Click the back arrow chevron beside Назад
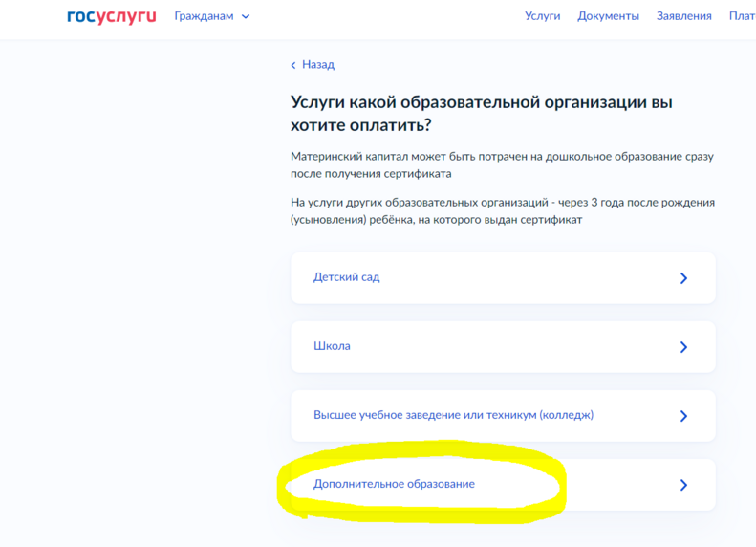The width and height of the screenshot is (756, 547). [293, 65]
